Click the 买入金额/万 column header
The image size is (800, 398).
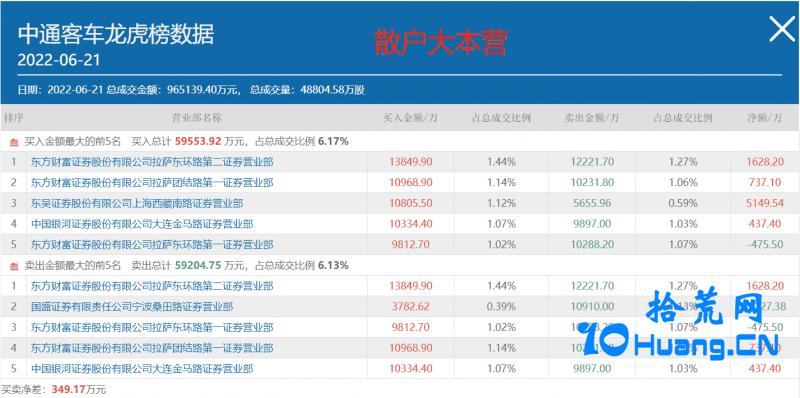[x=411, y=118]
